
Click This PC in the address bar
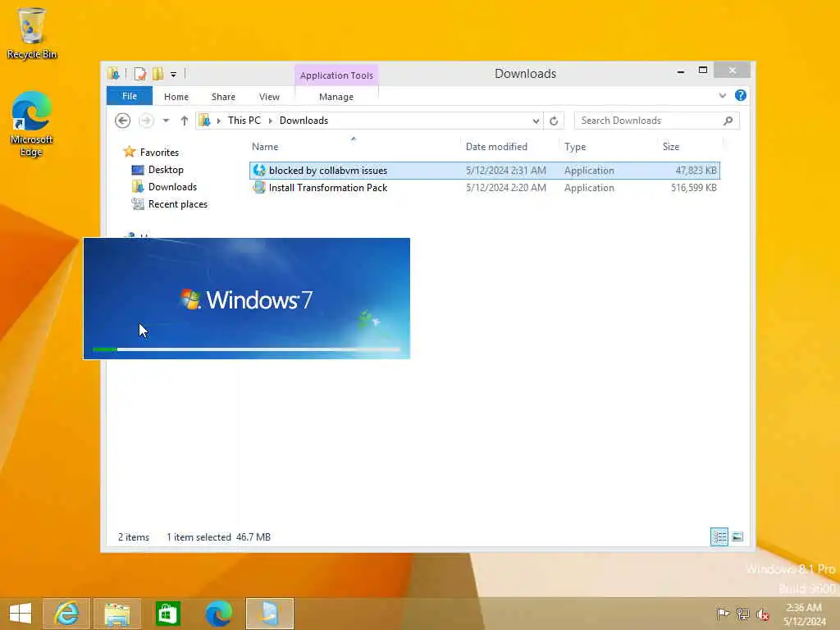[x=244, y=121]
